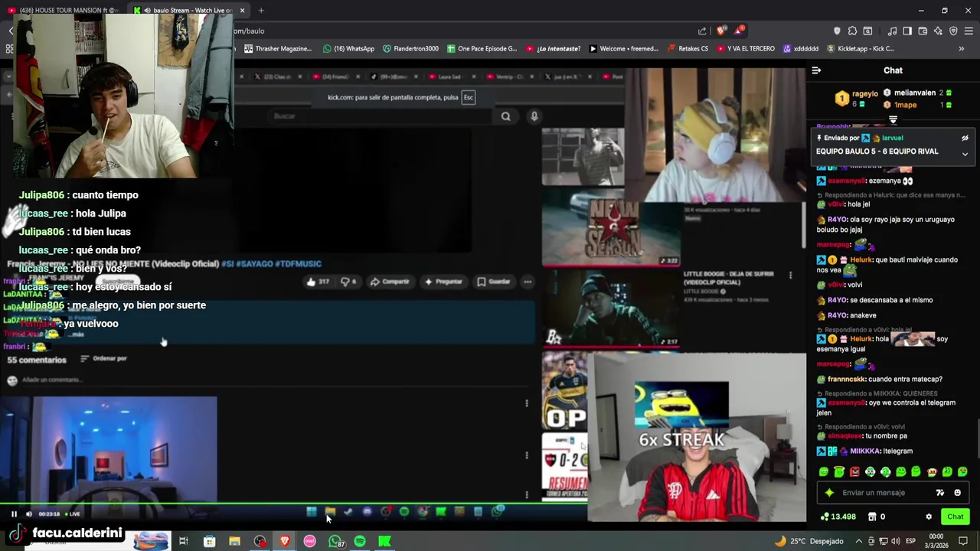Pause the stream player

click(x=14, y=514)
